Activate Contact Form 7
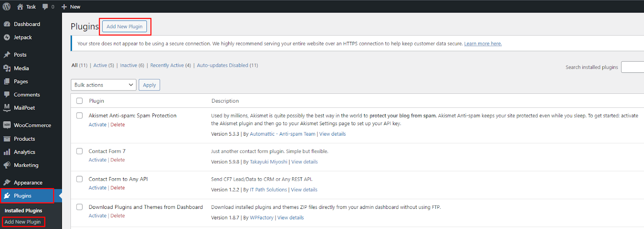 point(97,160)
